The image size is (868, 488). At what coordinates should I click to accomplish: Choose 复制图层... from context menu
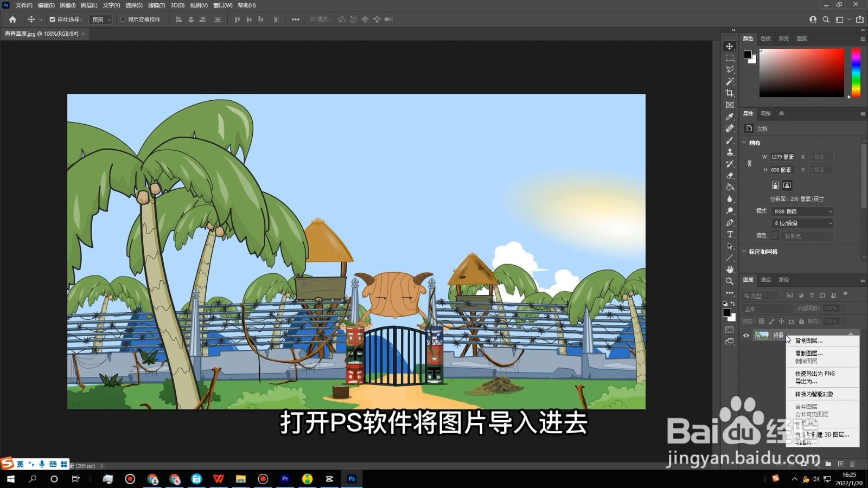(809, 354)
